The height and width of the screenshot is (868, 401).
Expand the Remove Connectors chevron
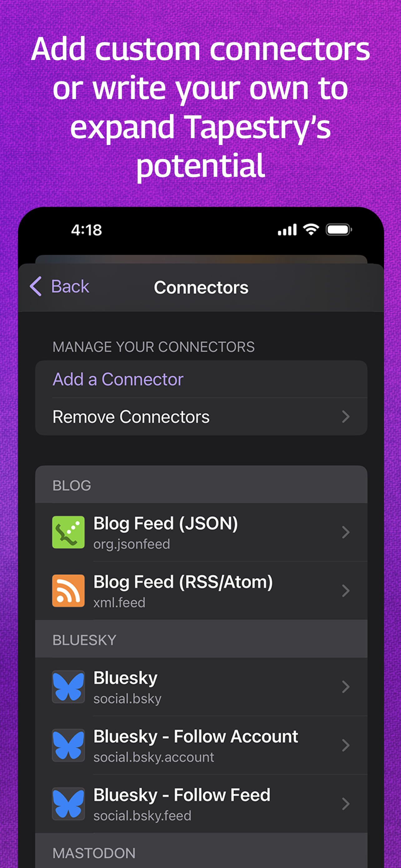[x=346, y=417]
